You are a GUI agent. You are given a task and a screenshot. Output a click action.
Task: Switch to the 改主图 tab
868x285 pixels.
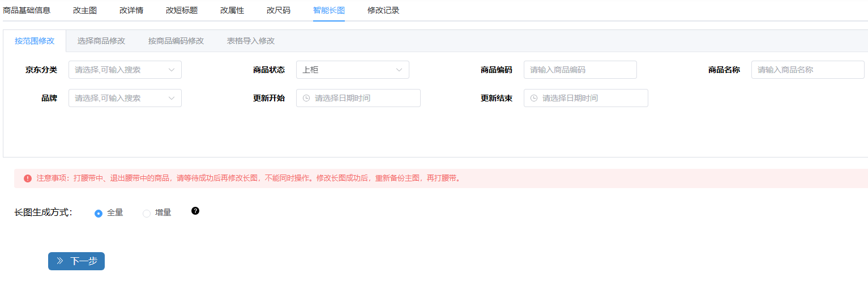[x=85, y=10]
